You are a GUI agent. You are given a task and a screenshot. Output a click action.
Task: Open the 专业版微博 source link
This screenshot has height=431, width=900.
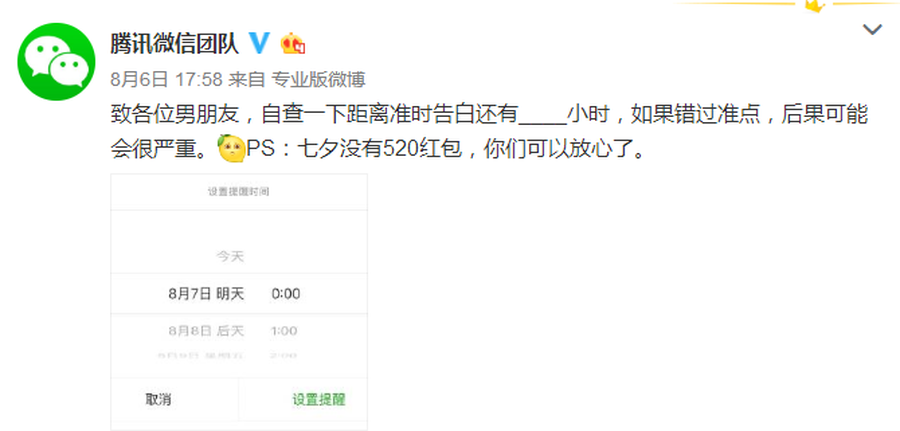(318, 80)
